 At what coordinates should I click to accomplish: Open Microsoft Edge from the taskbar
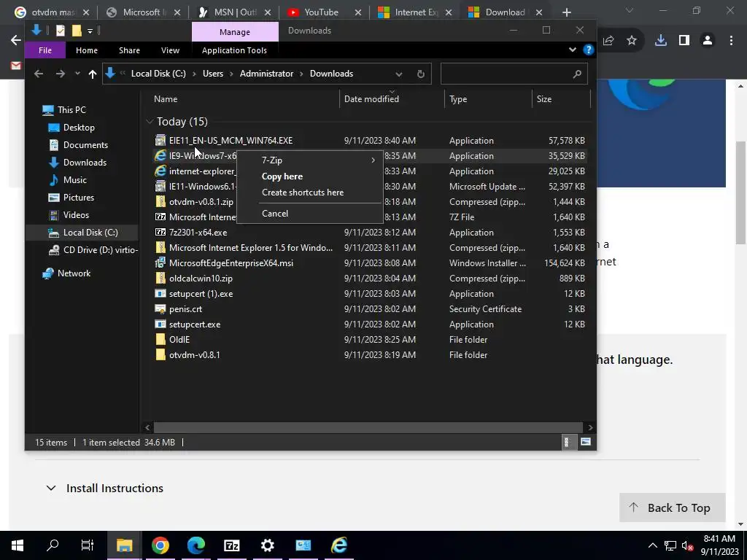point(196,545)
